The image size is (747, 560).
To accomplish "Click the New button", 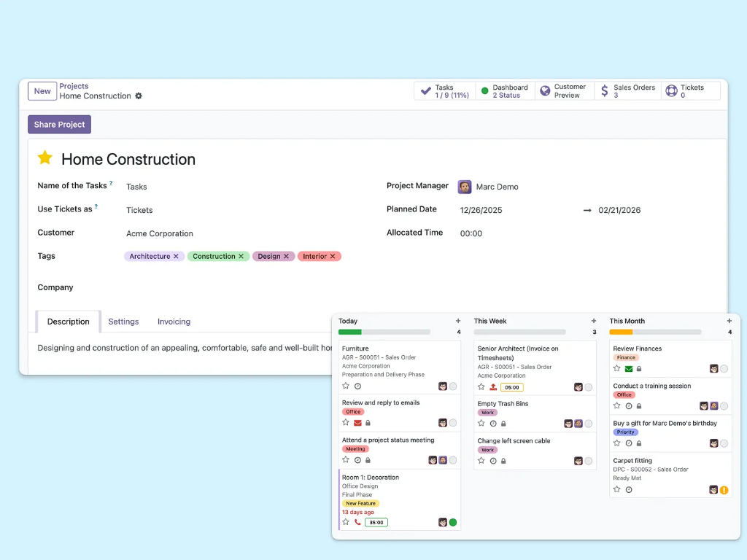I will 42,91.
